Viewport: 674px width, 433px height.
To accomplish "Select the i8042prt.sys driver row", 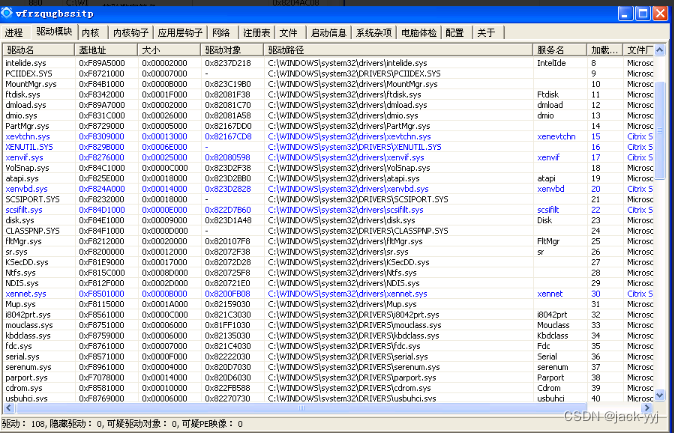I will pyautogui.click(x=329, y=315).
